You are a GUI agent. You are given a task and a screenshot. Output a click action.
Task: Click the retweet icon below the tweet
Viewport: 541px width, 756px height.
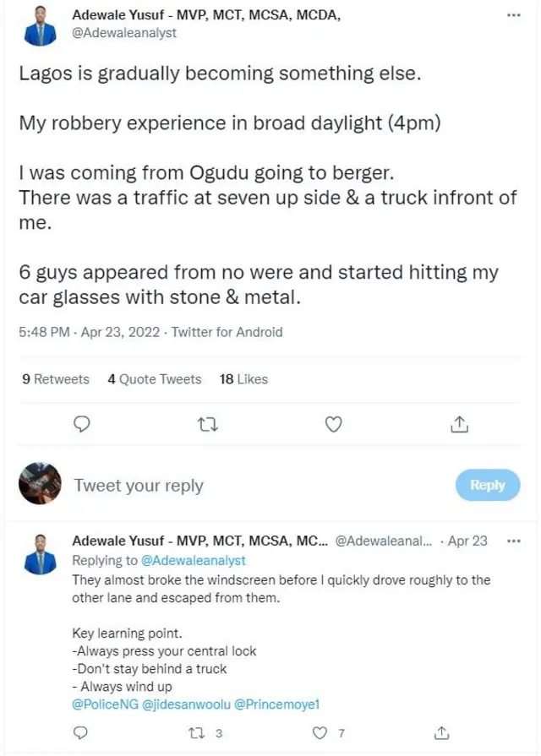click(x=207, y=424)
